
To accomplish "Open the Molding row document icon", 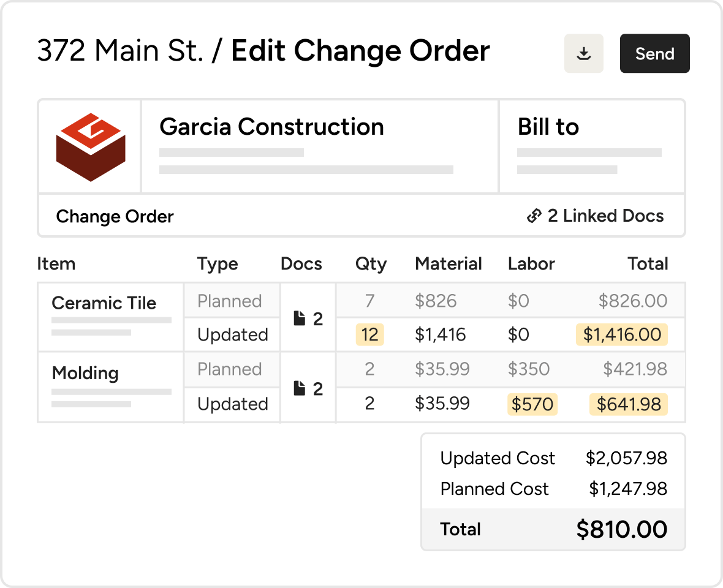I will 300,388.
